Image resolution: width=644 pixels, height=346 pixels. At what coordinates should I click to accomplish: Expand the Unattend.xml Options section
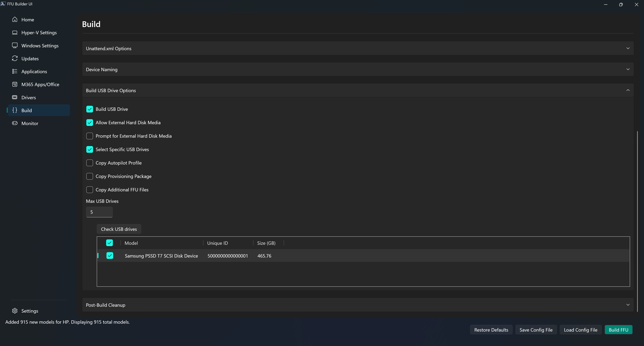358,49
